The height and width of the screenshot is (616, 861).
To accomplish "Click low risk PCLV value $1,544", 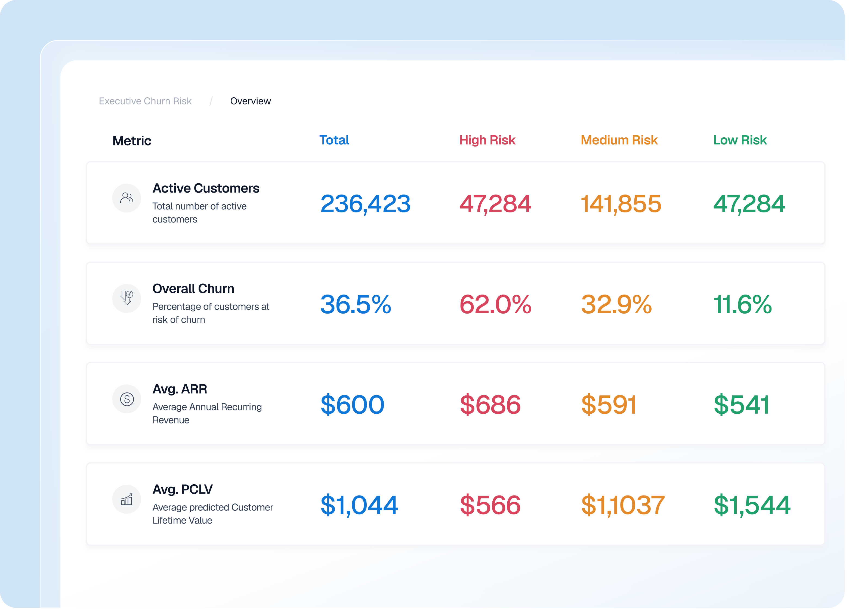I will tap(752, 505).
